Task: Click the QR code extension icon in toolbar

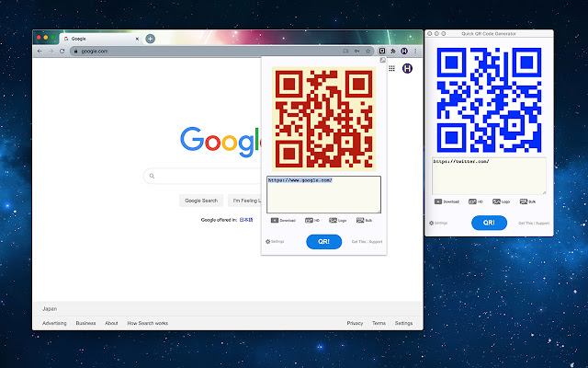Action: (381, 51)
